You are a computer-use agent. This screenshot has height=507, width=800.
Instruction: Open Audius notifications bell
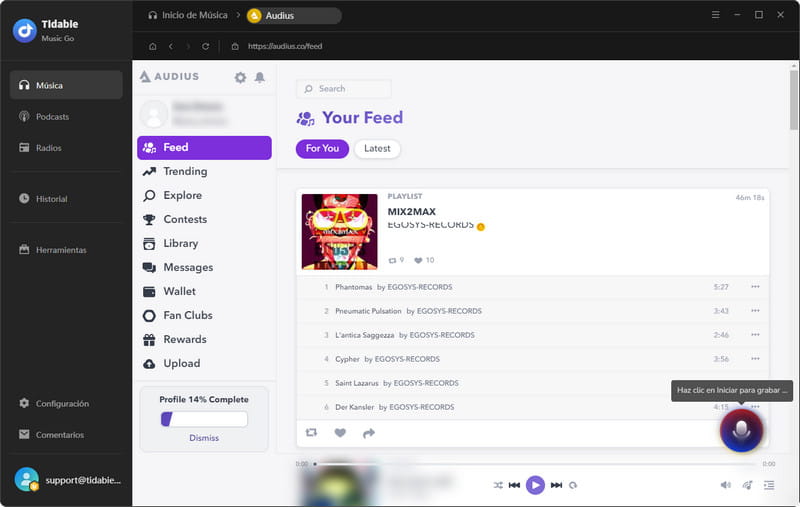coord(260,78)
